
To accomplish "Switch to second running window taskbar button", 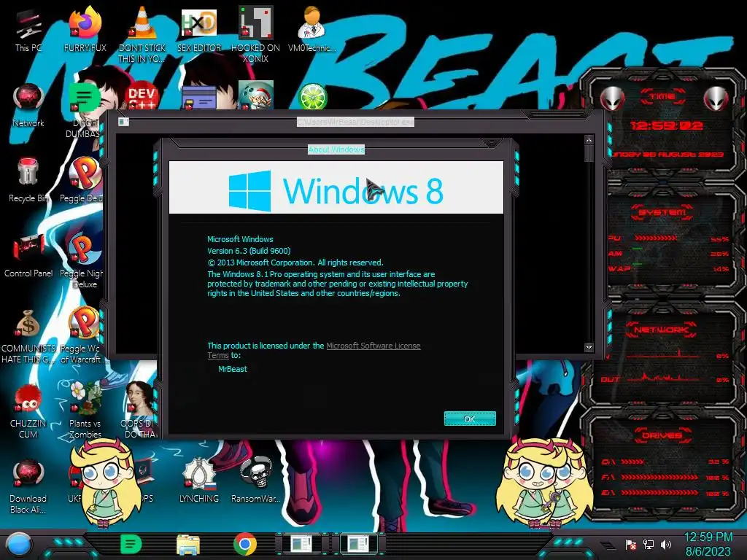I will tap(358, 544).
